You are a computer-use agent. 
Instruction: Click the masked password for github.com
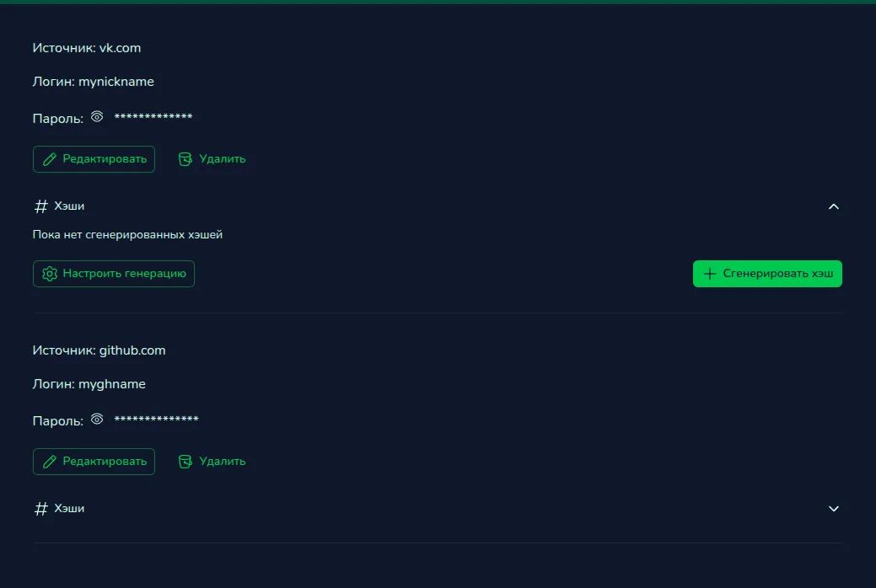coord(157,420)
